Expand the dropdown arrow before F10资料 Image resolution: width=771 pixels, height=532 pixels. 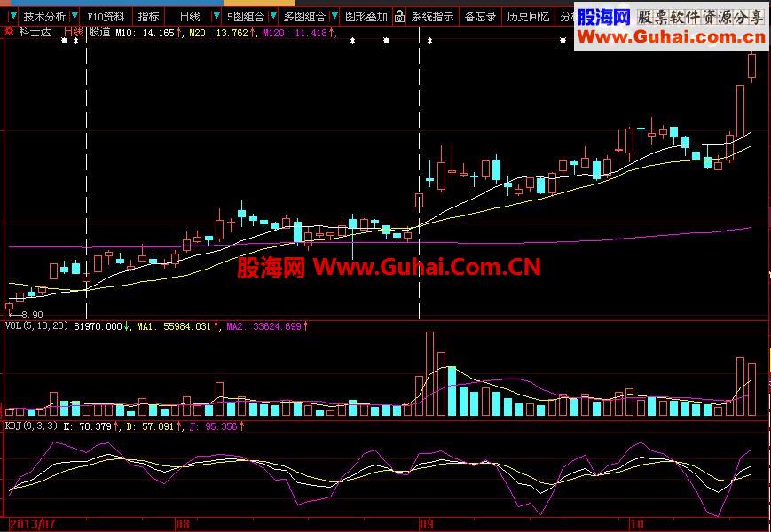(x=75, y=16)
